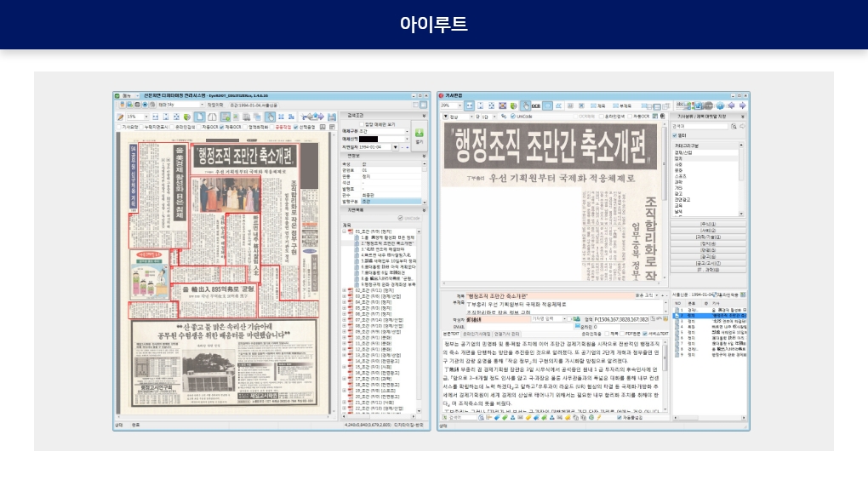868x480 pixels.
Task: Click the floppy disk save icon in left window
Action: [332, 117]
